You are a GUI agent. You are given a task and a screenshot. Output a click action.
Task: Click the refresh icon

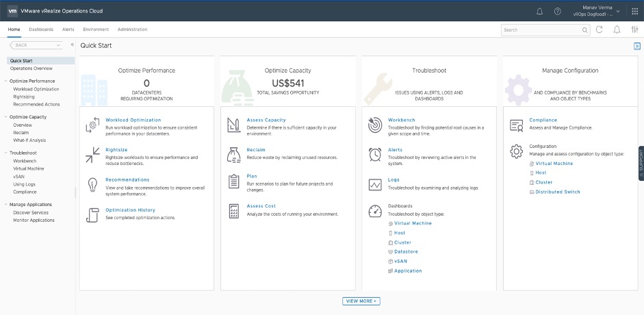(x=600, y=29)
